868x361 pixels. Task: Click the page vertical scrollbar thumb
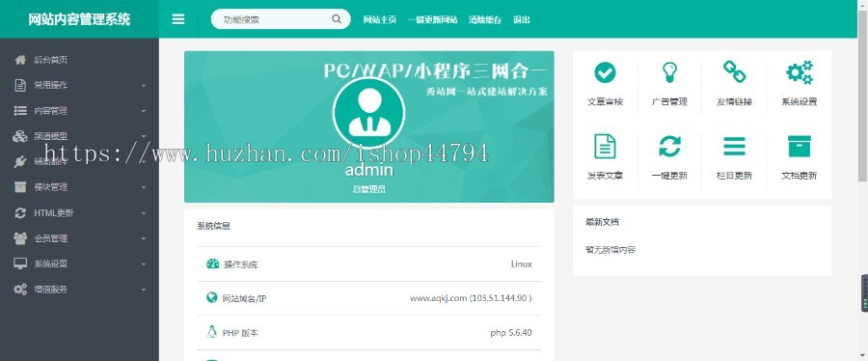(x=862, y=96)
